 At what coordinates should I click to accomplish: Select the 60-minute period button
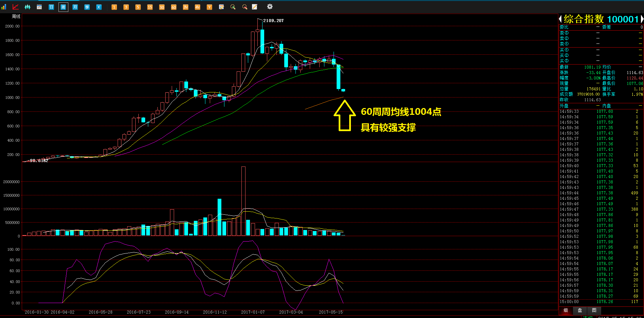pos(174,7)
